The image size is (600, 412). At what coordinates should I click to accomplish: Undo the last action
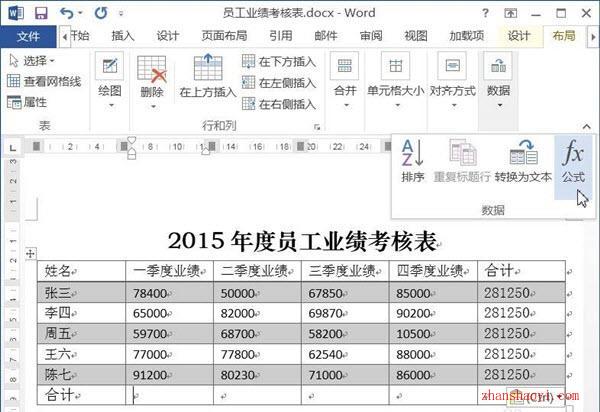pos(67,13)
